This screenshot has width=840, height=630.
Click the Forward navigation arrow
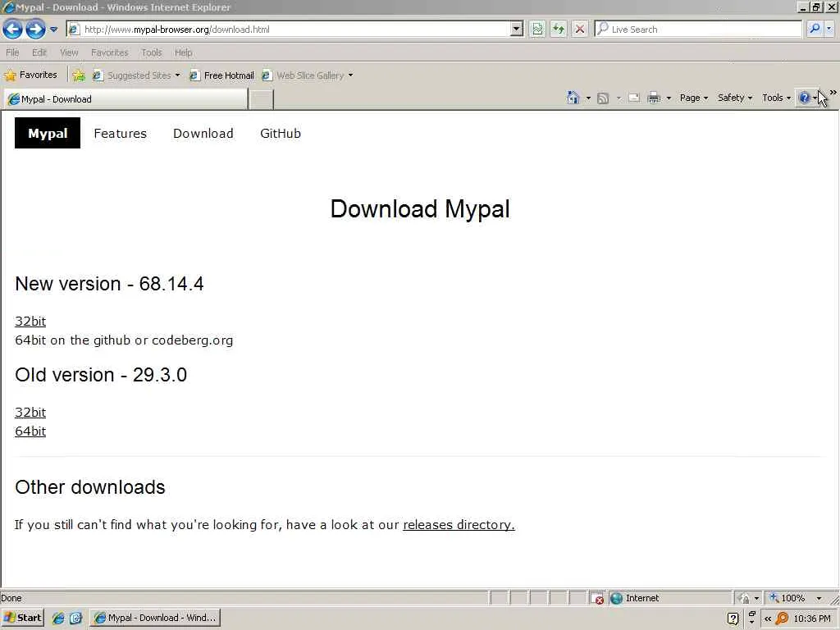click(35, 29)
